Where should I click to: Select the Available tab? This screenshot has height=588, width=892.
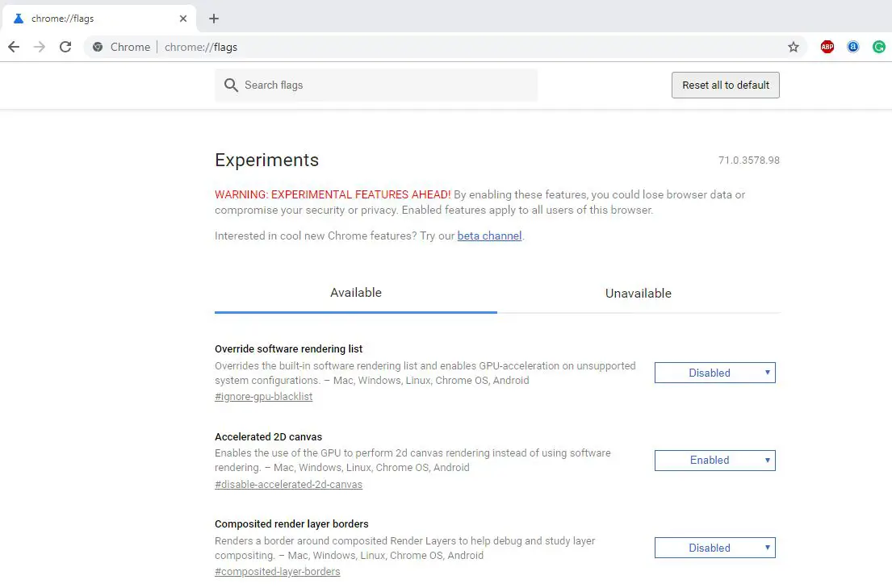355,293
